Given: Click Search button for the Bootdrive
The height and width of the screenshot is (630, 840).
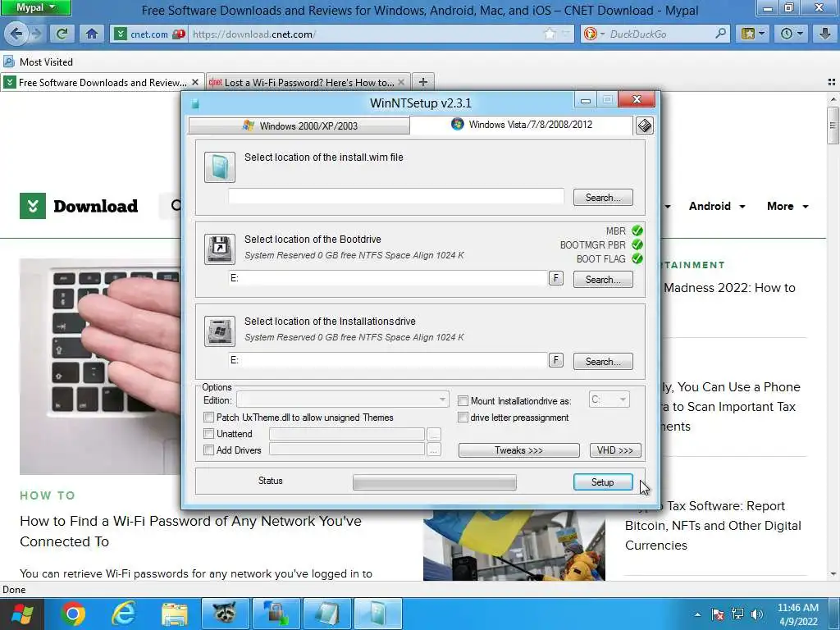Looking at the screenshot, I should (603, 279).
